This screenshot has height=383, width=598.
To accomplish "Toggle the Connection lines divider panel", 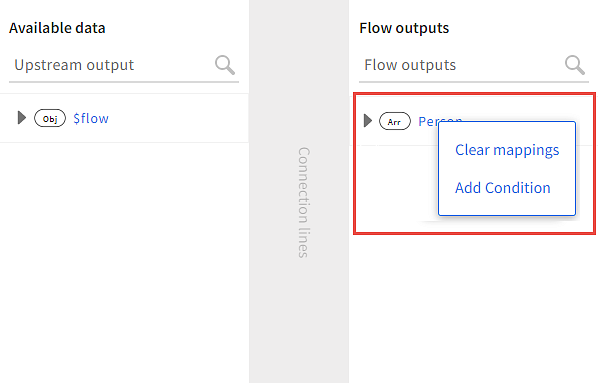I will 299,192.
